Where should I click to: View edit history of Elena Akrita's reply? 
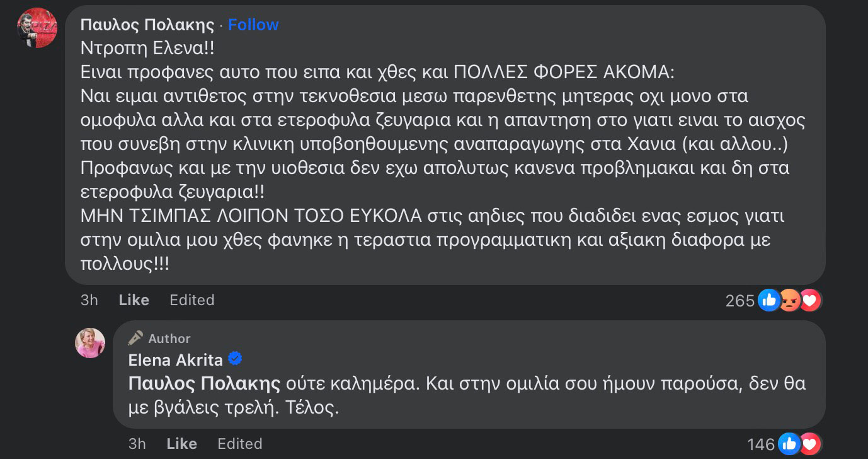(240, 444)
